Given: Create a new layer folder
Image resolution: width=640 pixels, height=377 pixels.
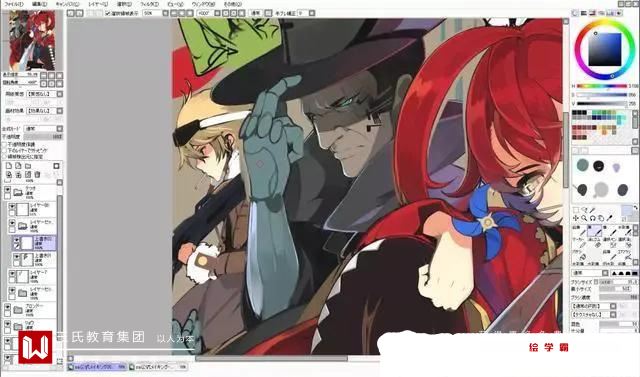Looking at the screenshot, I should tap(28, 166).
